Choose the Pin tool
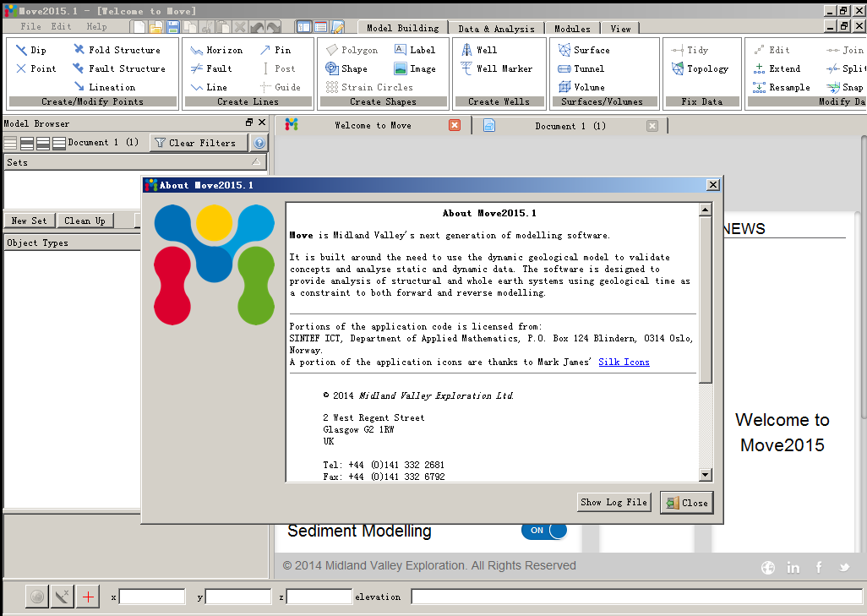 pyautogui.click(x=275, y=51)
